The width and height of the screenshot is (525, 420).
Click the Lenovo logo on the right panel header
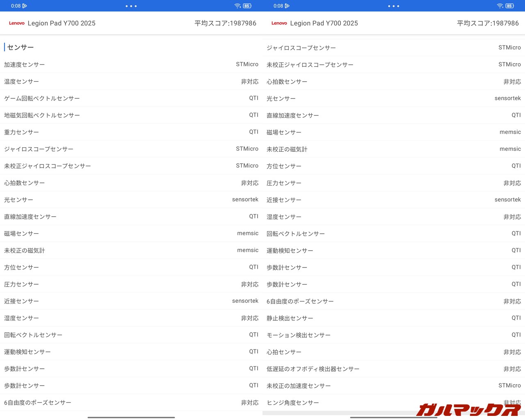279,23
